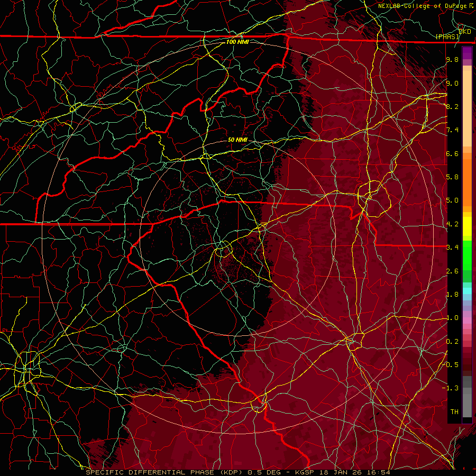
Task: Click the -0.5 color scale value
Action: tap(451, 365)
